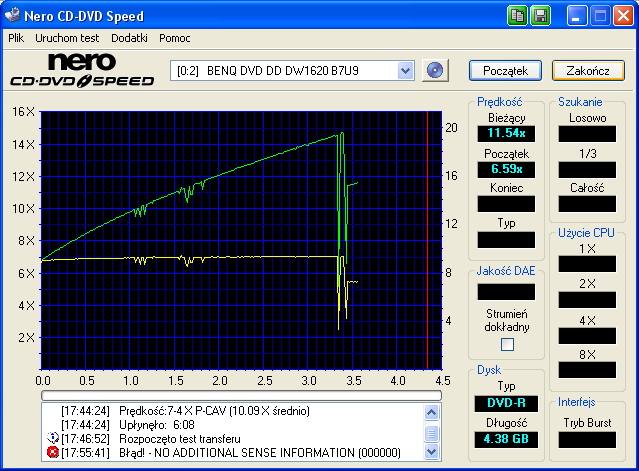The width and height of the screenshot is (639, 471).
Task: Select the BENQ DVD DD DW1620 drive combo box
Action: coord(292,70)
